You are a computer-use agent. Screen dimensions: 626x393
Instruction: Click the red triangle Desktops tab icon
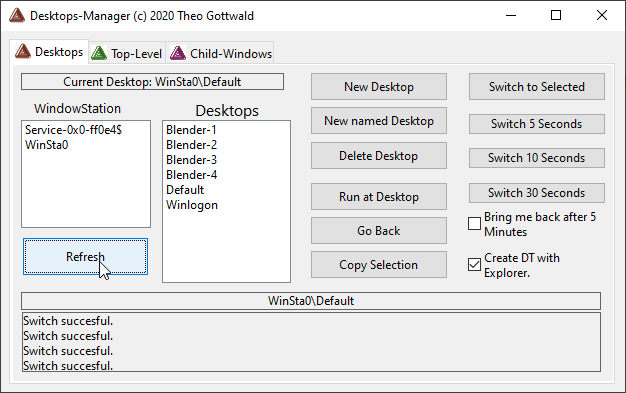click(23, 51)
